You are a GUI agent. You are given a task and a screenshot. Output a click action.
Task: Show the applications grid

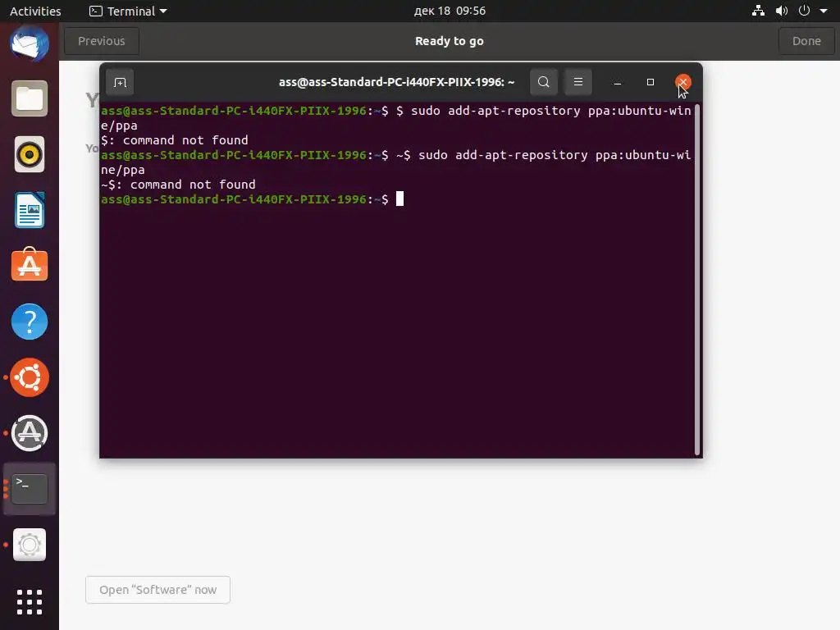pyautogui.click(x=30, y=602)
